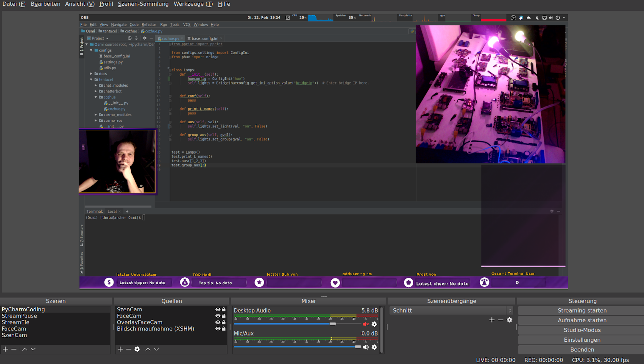Remove selected source in Quellen
Image resolution: width=644 pixels, height=364 pixels.
tap(129, 349)
